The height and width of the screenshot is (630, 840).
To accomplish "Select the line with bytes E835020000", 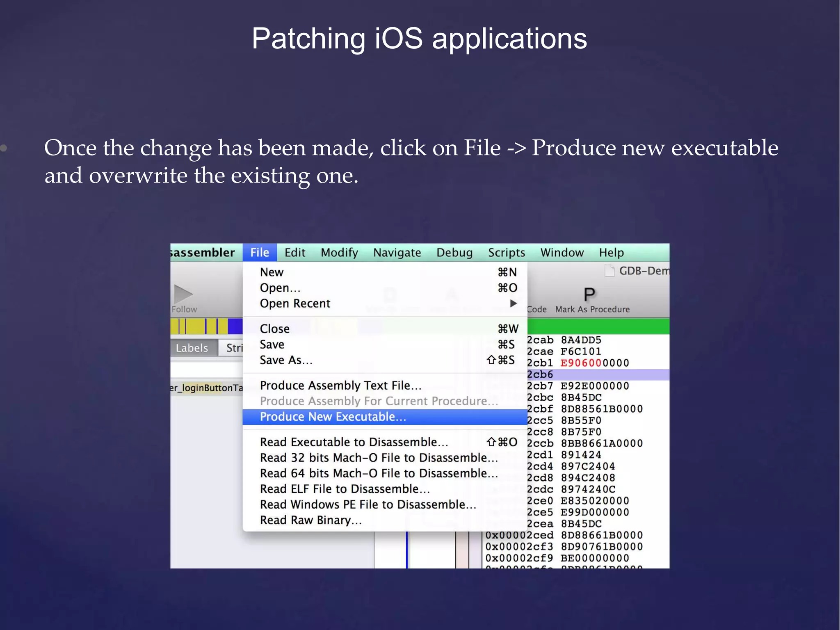I will 598,501.
